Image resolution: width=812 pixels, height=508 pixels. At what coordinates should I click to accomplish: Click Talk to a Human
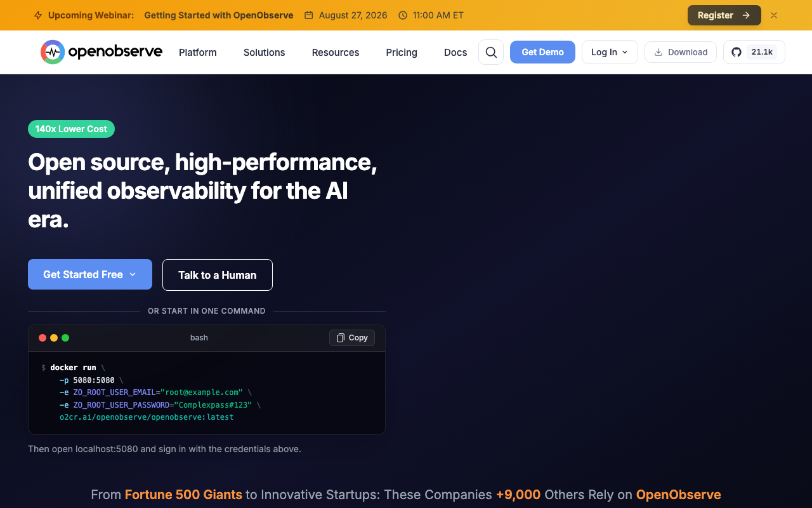[x=218, y=275]
